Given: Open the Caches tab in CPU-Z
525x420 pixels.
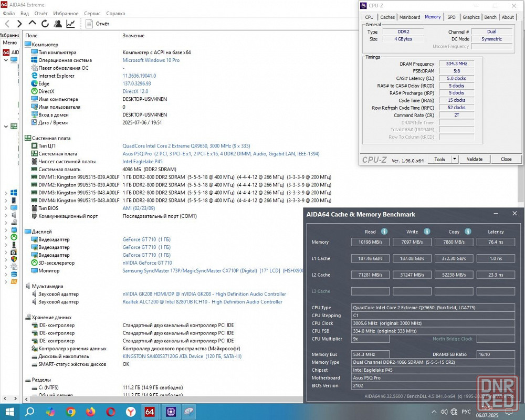Looking at the screenshot, I should (387, 17).
